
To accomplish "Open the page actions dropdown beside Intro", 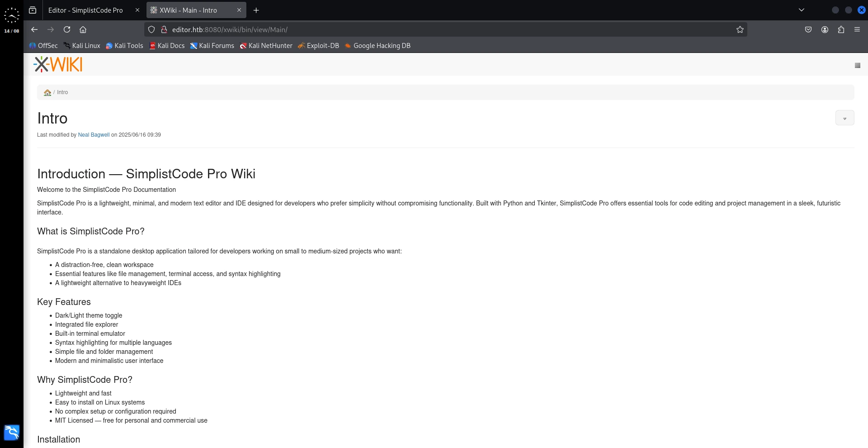I will point(844,118).
